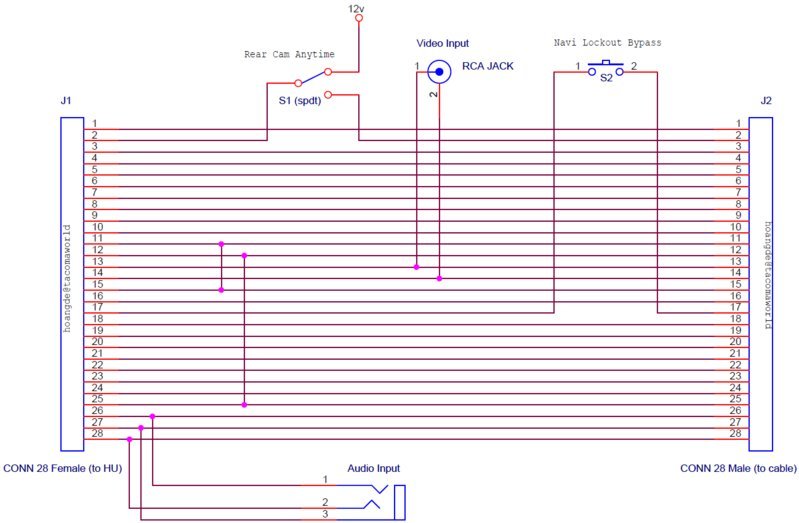Click pin number 28 on J1
799x523 pixels.
[97, 433]
